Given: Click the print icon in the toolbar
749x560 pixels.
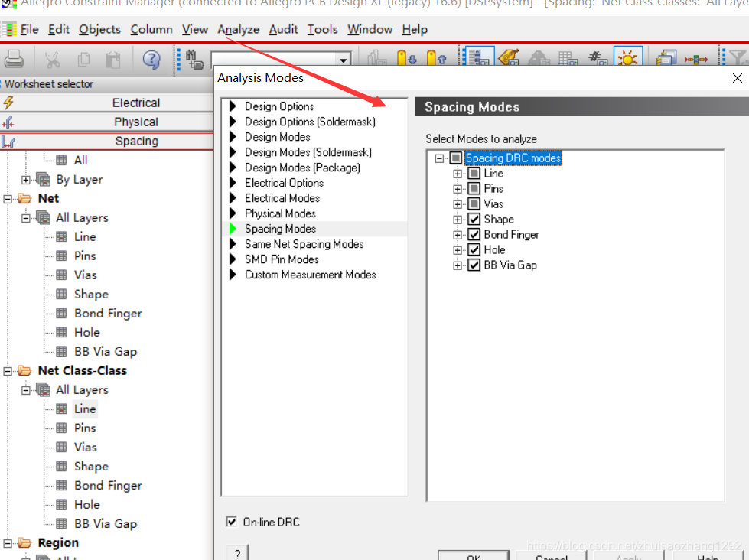Looking at the screenshot, I should tap(14, 59).
